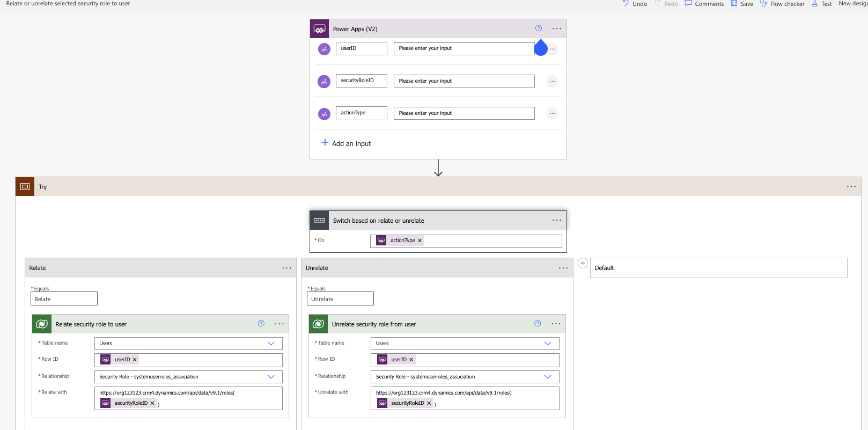The image size is (868, 430).
Task: Click the Add an input button
Action: tap(346, 143)
